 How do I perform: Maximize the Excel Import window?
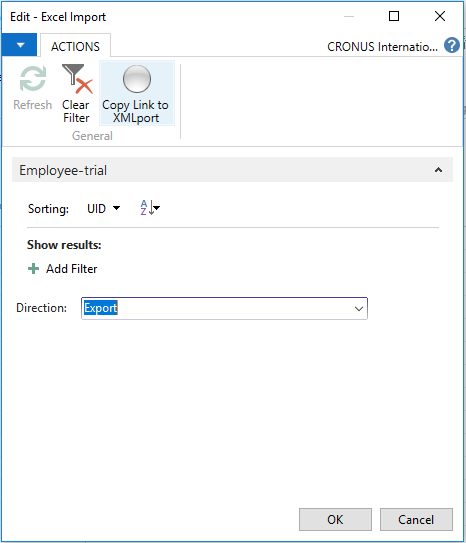tap(394, 16)
